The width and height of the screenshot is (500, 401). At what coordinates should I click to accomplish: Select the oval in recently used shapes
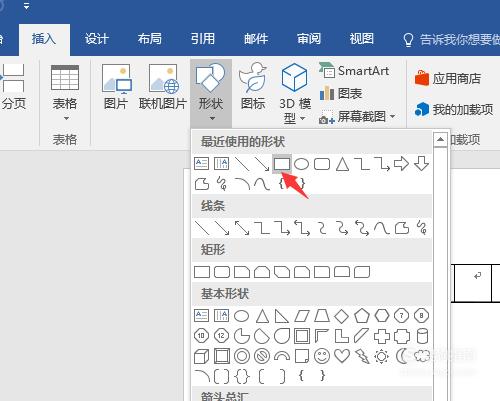point(302,164)
